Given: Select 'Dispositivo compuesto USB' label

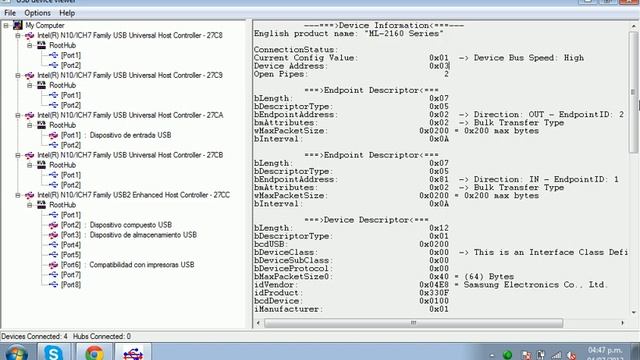Looking at the screenshot, I should point(131,225).
